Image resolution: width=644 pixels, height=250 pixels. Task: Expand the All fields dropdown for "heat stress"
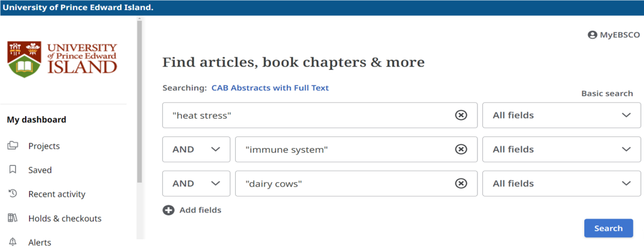pos(562,116)
